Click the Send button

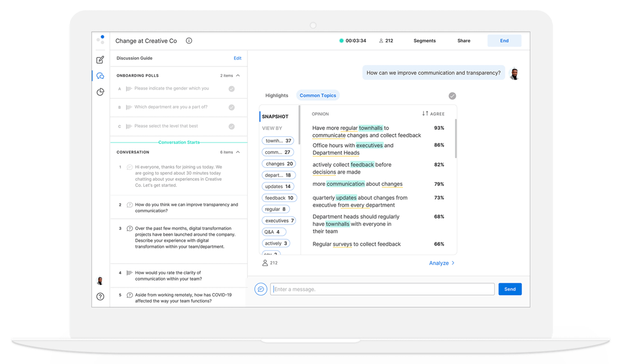tap(510, 289)
